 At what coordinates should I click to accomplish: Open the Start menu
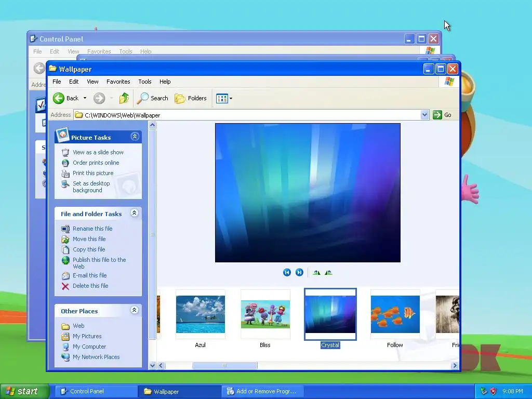[24, 392]
